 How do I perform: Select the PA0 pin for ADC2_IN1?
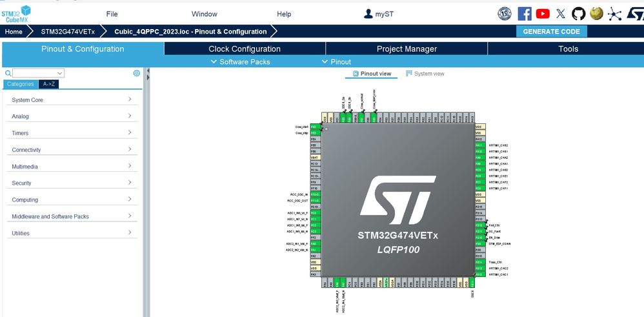pos(315,244)
